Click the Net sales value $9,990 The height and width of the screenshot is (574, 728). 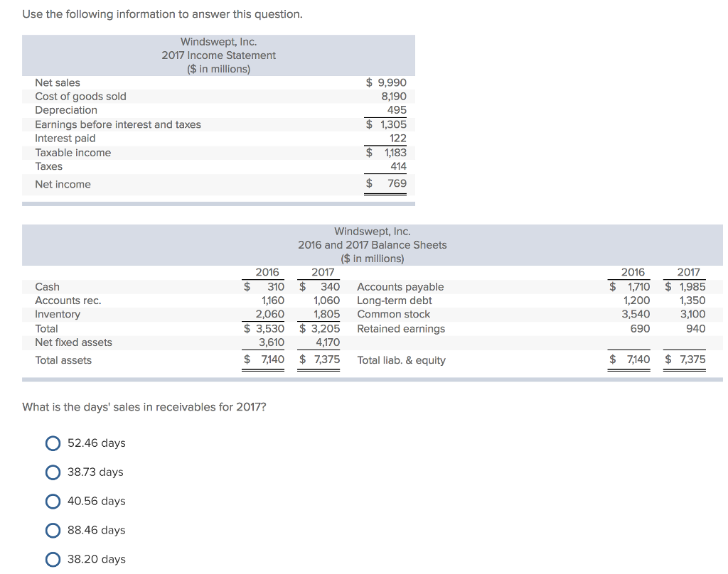tap(386, 82)
